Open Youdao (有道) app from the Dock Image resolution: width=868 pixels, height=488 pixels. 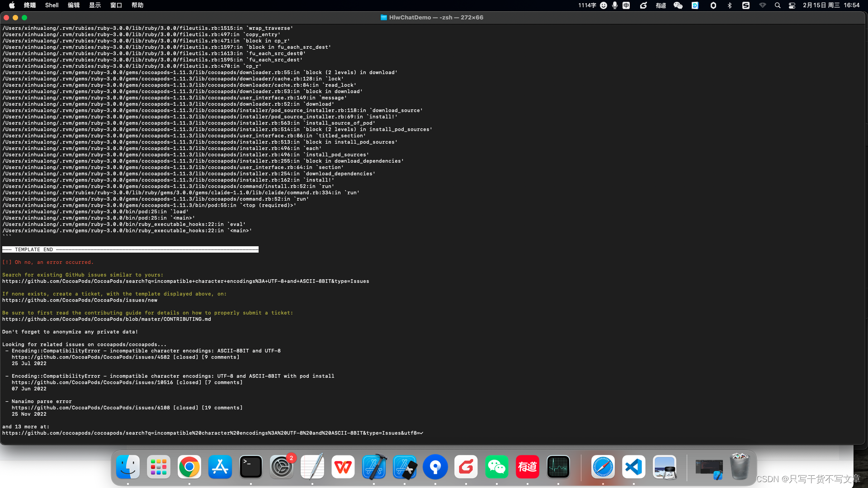coord(528,467)
